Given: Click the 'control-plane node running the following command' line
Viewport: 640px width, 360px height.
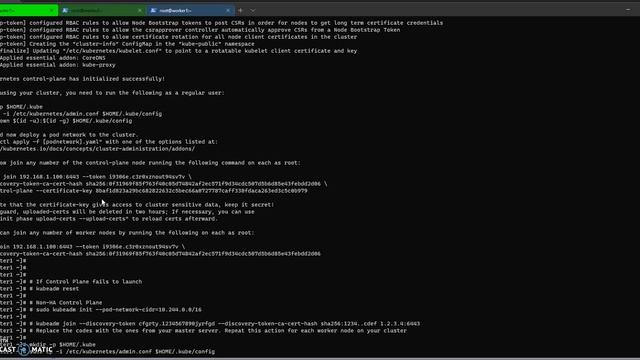Looking at the screenshot, I should pos(150,163).
